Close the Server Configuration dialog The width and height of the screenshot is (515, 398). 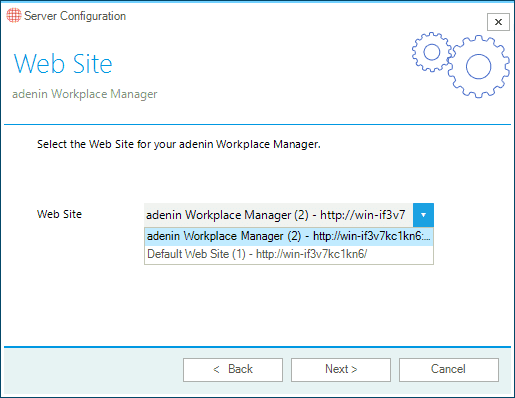coord(498,22)
